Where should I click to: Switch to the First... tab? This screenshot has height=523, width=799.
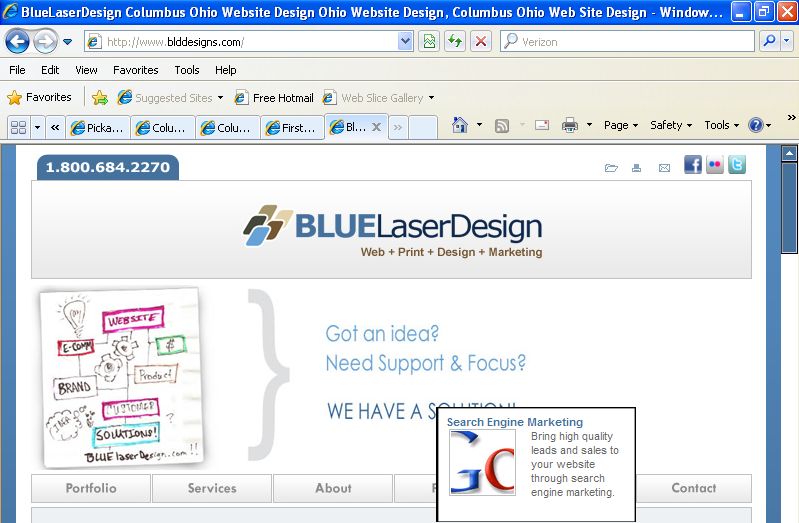click(292, 127)
